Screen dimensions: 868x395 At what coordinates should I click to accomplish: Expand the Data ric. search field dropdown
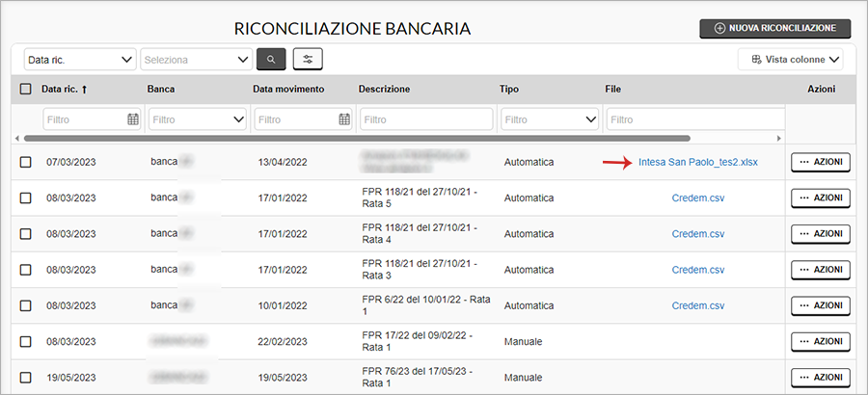click(x=126, y=60)
